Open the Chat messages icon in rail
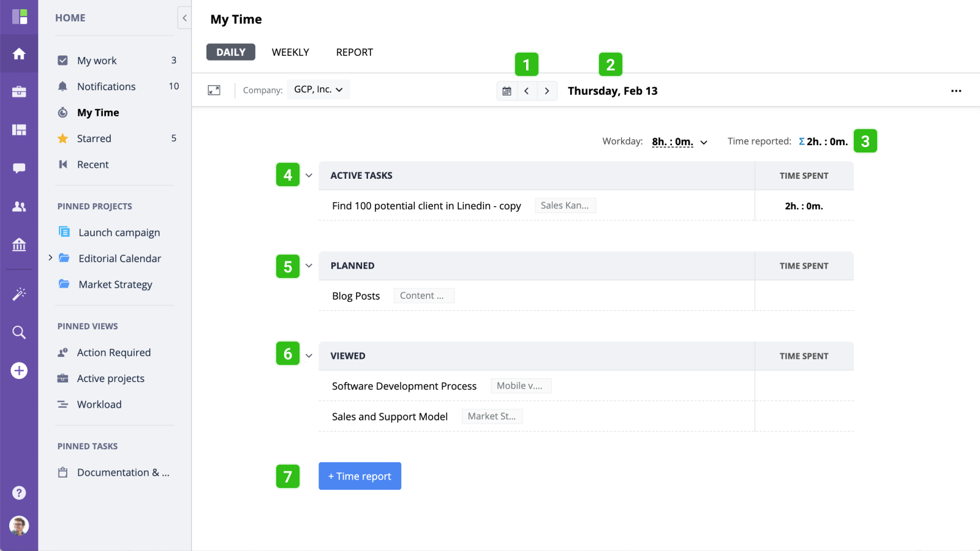Viewport: 980px width, 551px height. tap(19, 168)
